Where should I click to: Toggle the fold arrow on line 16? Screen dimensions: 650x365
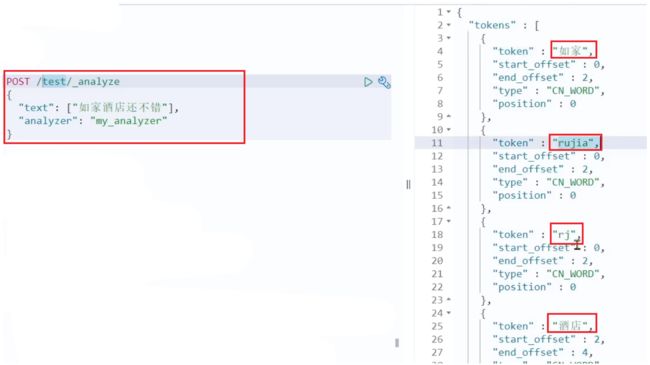[x=449, y=208]
